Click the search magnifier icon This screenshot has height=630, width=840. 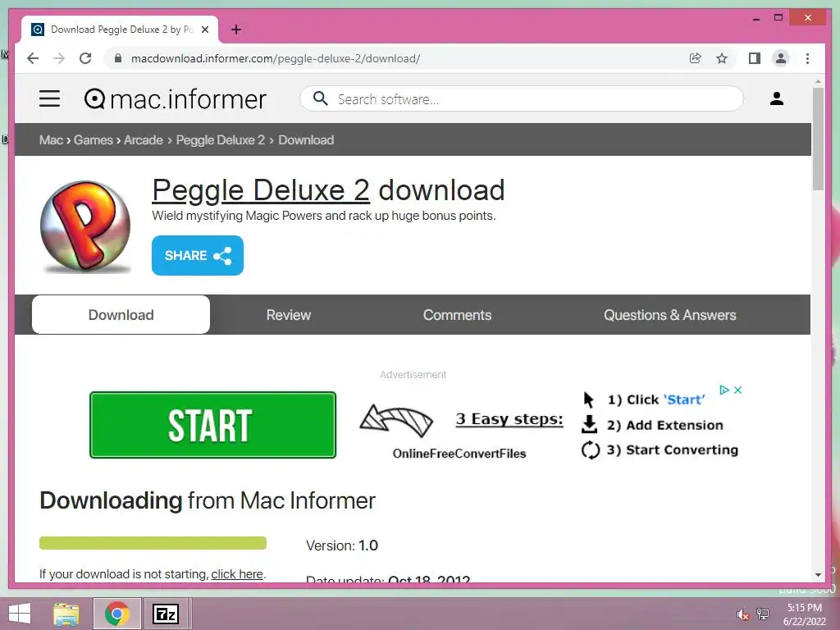point(320,98)
